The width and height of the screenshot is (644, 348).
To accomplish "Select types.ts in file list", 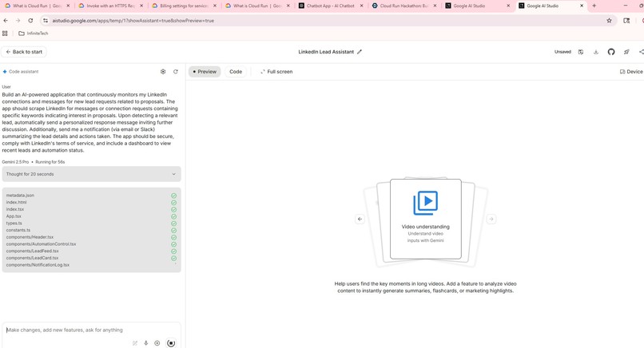I will click(x=14, y=223).
